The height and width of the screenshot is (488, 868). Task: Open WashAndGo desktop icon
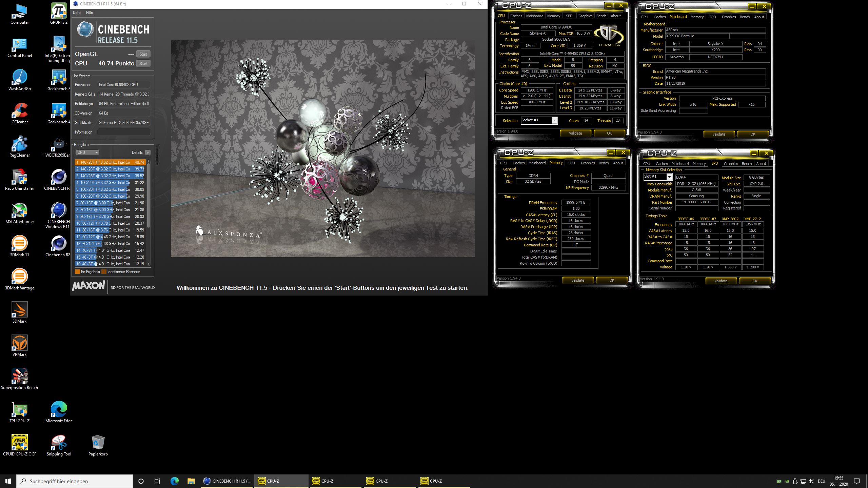pyautogui.click(x=19, y=81)
